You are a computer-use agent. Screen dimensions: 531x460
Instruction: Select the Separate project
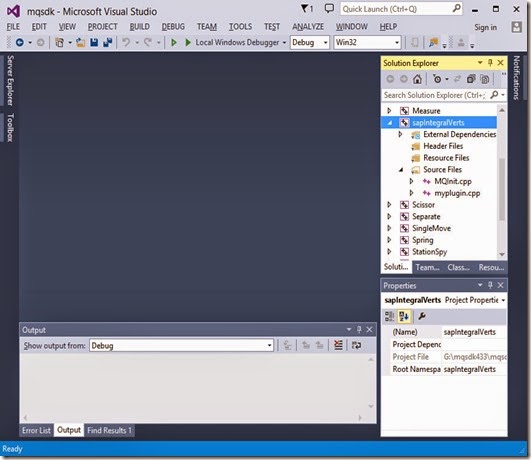(426, 216)
